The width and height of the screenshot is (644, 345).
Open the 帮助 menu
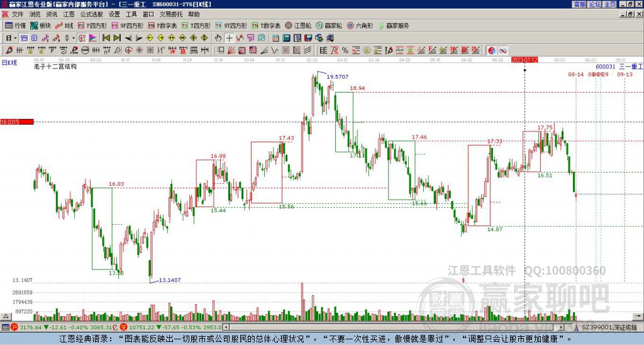(194, 14)
